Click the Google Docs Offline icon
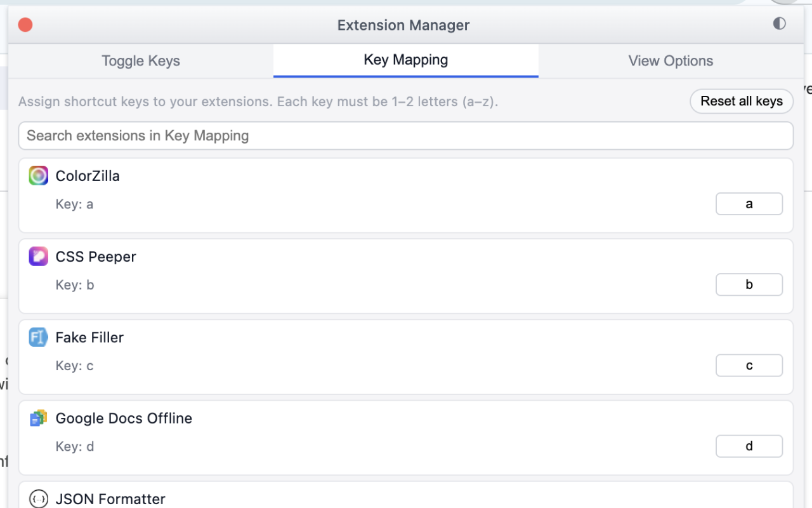 tap(39, 418)
